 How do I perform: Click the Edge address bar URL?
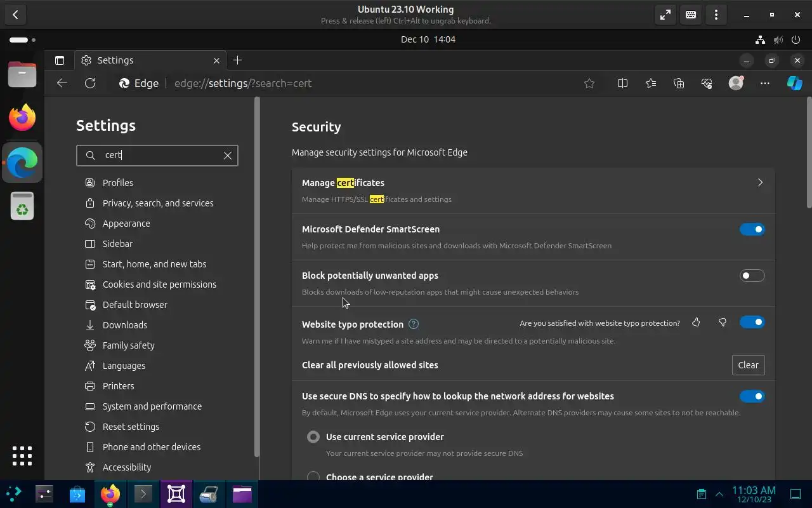coord(243,83)
